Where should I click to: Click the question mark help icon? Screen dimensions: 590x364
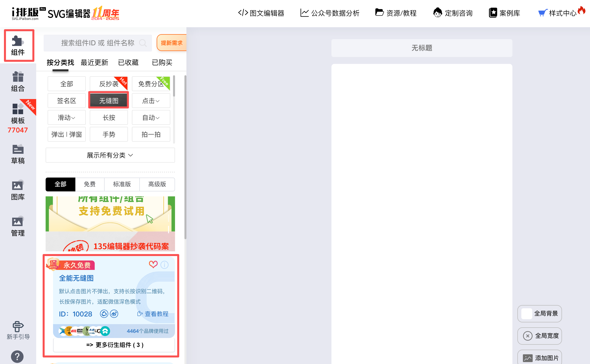tap(17, 357)
